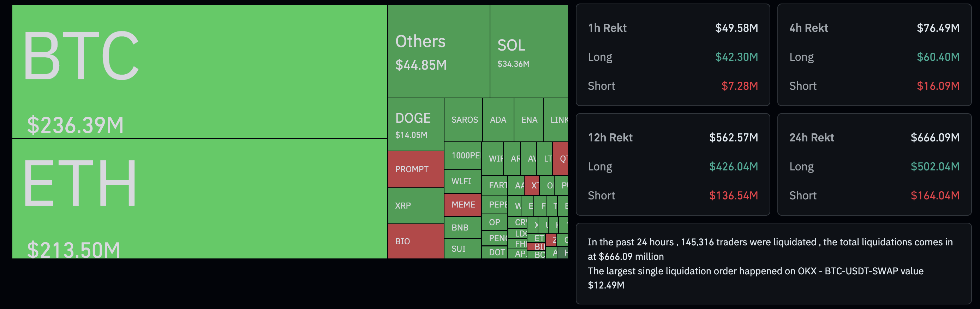Viewport: 980px width, 309px height.
Task: Click the SAROS heatmap tile
Action: (x=463, y=119)
